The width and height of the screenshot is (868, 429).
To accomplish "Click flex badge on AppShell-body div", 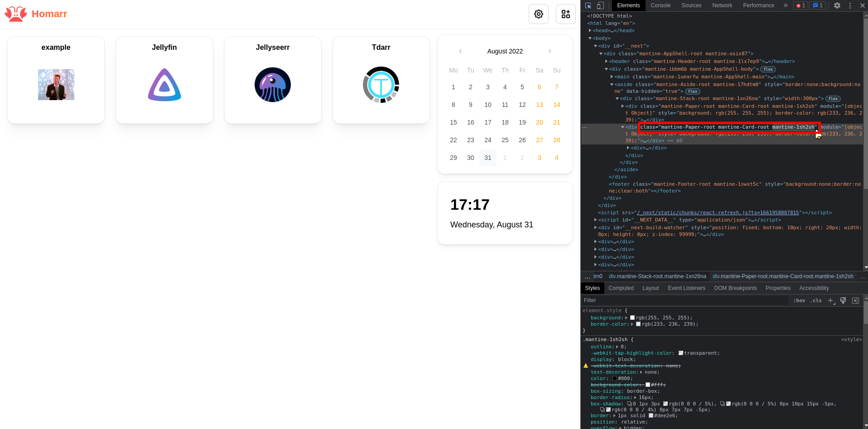I will pos(768,69).
